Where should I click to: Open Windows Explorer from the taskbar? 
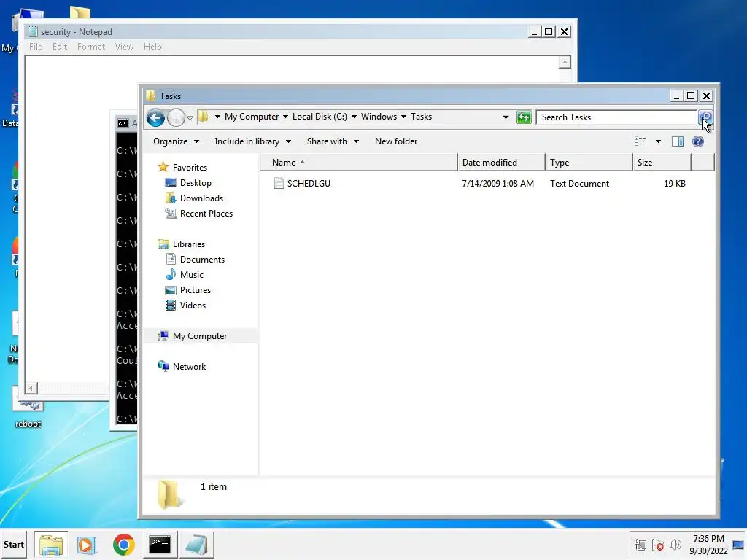point(51,545)
